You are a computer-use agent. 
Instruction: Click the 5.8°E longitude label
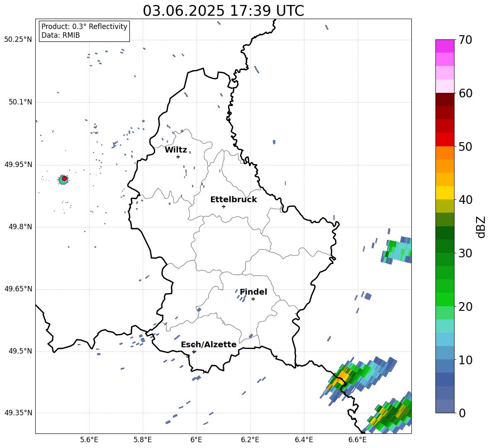143,440
